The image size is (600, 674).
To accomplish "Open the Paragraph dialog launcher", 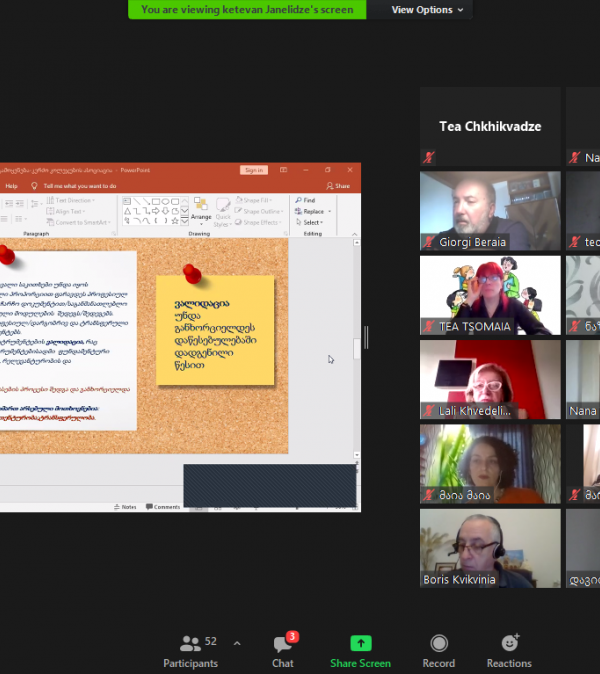I will 114,233.
